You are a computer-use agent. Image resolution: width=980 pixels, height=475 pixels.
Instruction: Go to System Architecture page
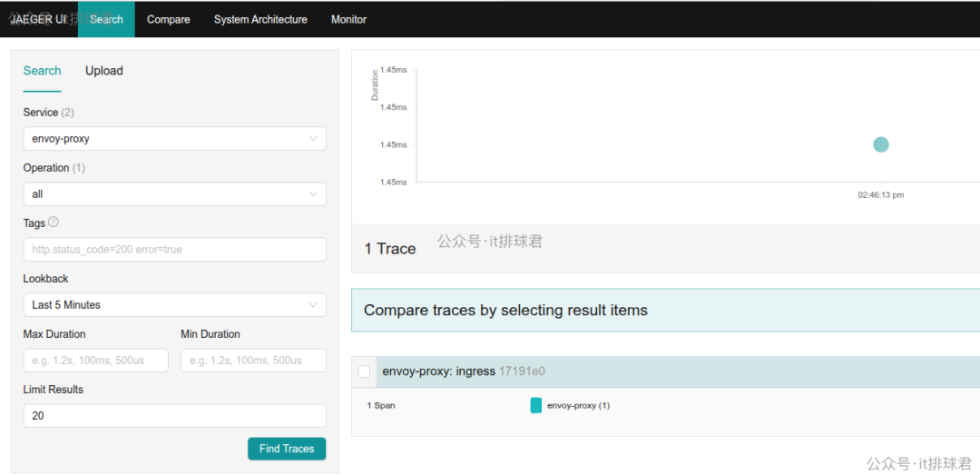point(260,19)
